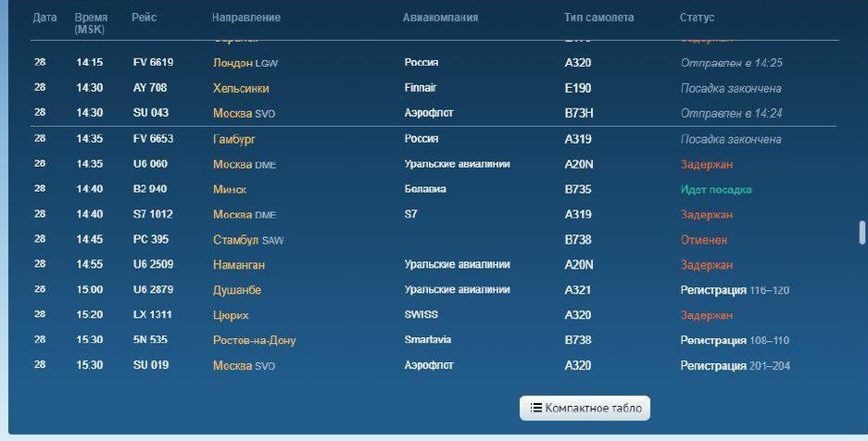Select flight number U6 2509
The image size is (868, 441).
click(x=154, y=264)
